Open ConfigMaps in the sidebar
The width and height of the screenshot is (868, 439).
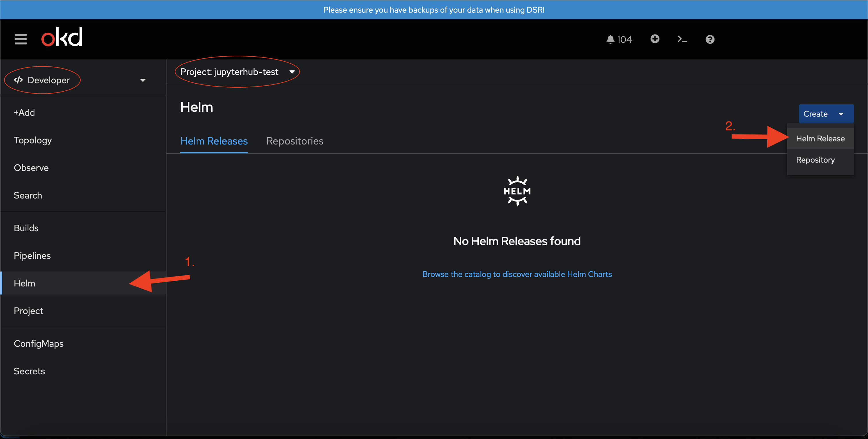[83, 344]
